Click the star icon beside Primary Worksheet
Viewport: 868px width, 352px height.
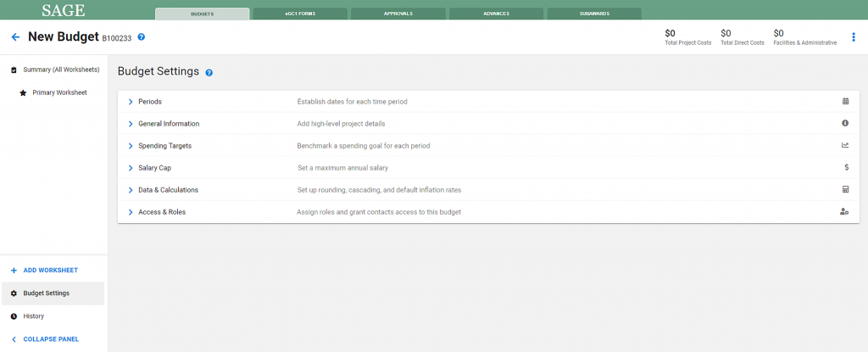pos(23,93)
